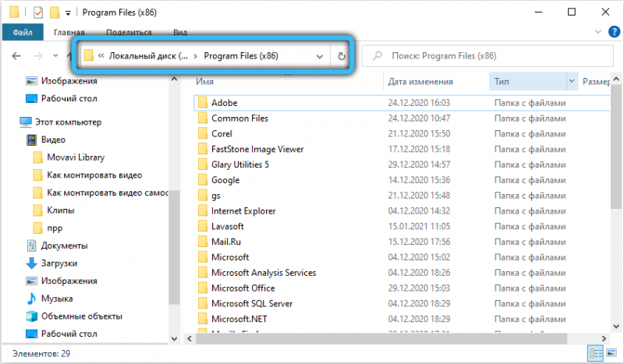Select Документы in the navigation pane
Image resolution: width=624 pixels, height=364 pixels.
click(x=57, y=246)
